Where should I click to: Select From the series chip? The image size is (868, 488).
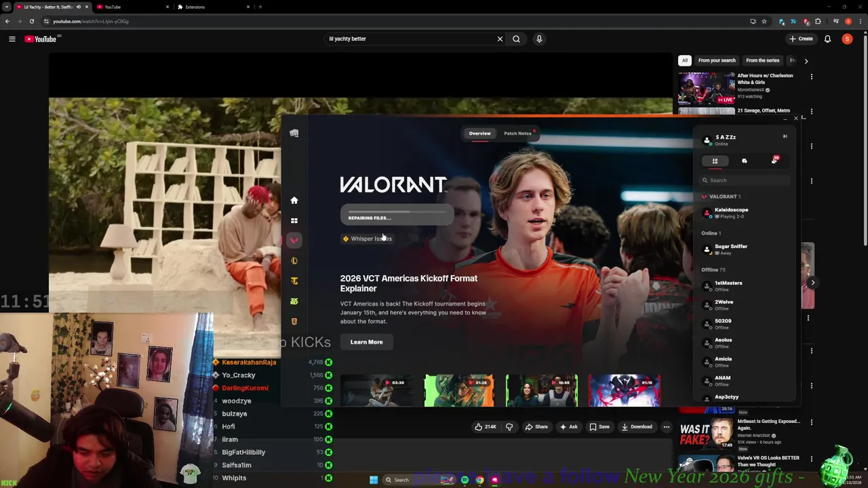[x=763, y=60]
